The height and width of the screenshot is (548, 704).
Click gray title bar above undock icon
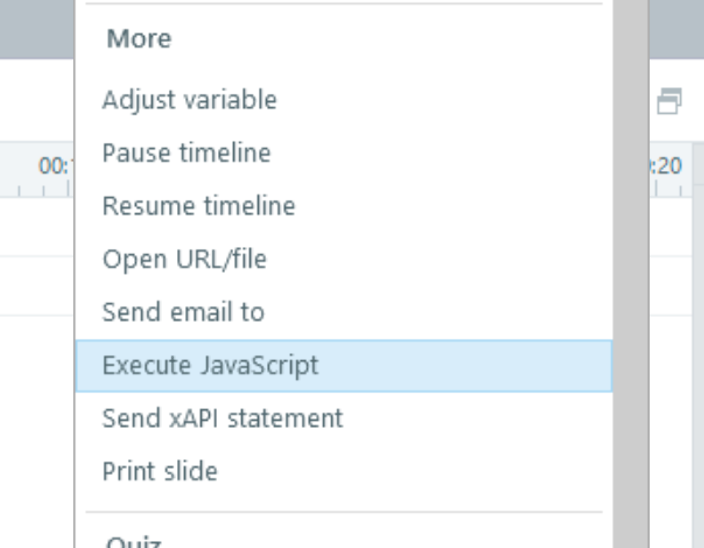pos(676,28)
